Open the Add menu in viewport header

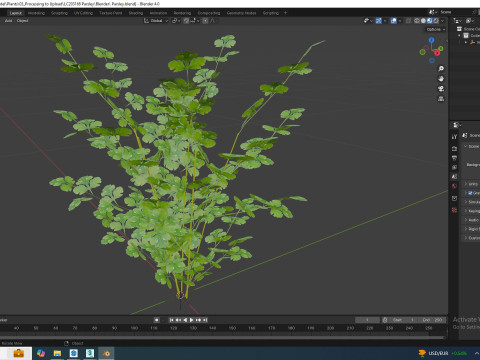pos(8,21)
